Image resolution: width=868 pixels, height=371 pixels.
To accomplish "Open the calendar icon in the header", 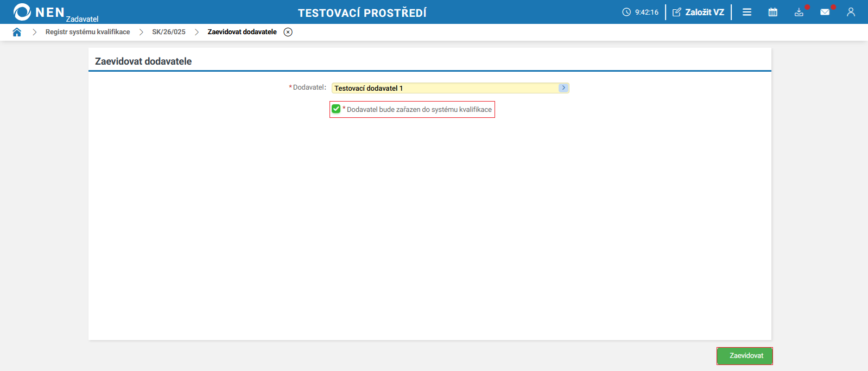I will pos(773,12).
